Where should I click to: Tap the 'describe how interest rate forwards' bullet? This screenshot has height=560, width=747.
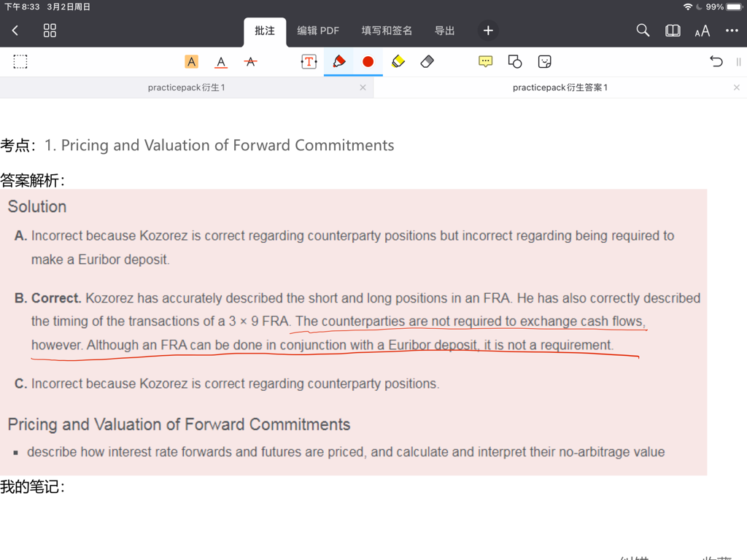pyautogui.click(x=346, y=452)
